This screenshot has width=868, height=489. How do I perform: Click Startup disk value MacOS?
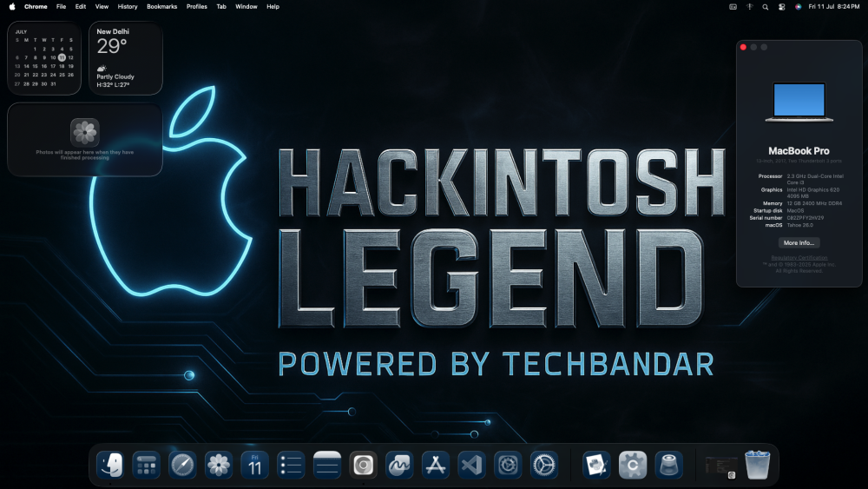pos(795,210)
